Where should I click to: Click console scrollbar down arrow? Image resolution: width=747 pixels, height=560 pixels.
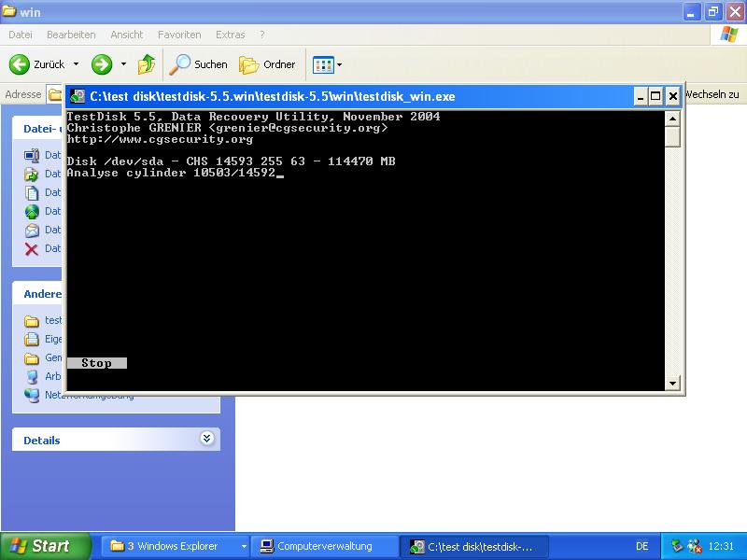[x=672, y=383]
